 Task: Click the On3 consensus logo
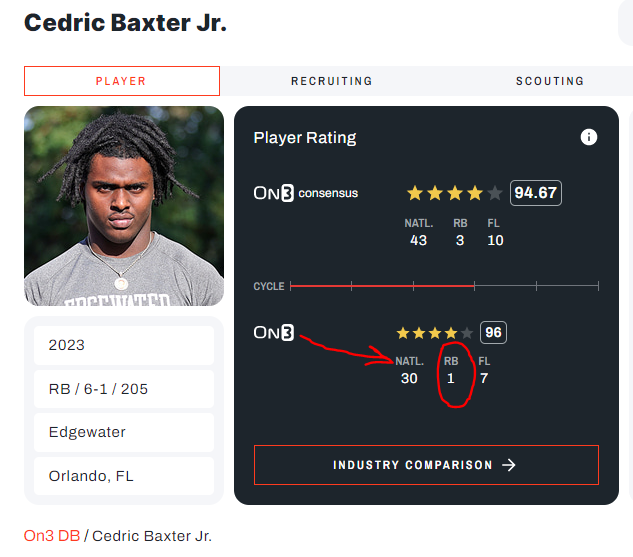tap(306, 193)
